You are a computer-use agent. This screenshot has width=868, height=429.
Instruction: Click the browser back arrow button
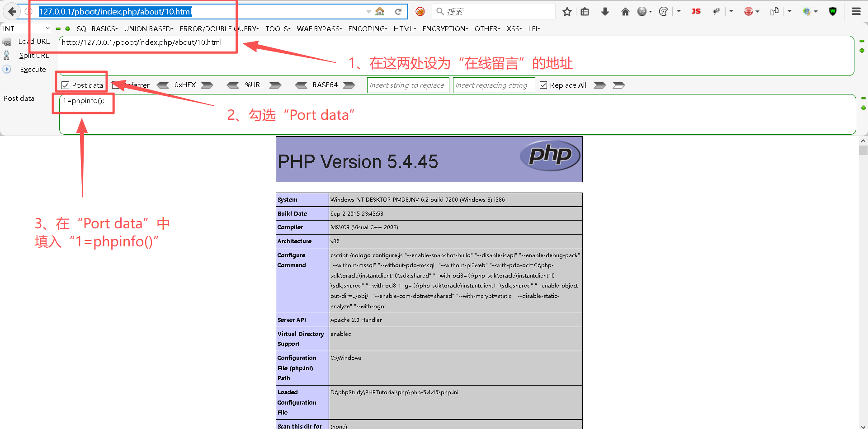point(12,11)
